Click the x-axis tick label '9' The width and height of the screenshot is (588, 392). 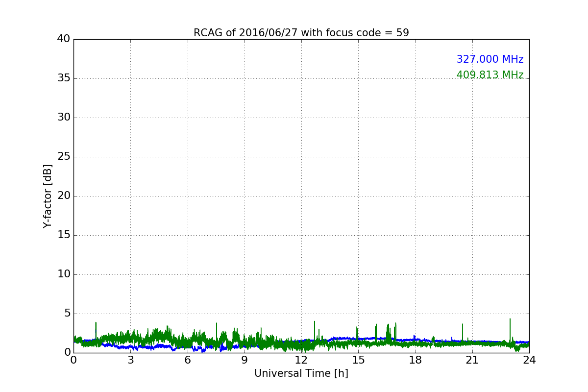(x=245, y=360)
